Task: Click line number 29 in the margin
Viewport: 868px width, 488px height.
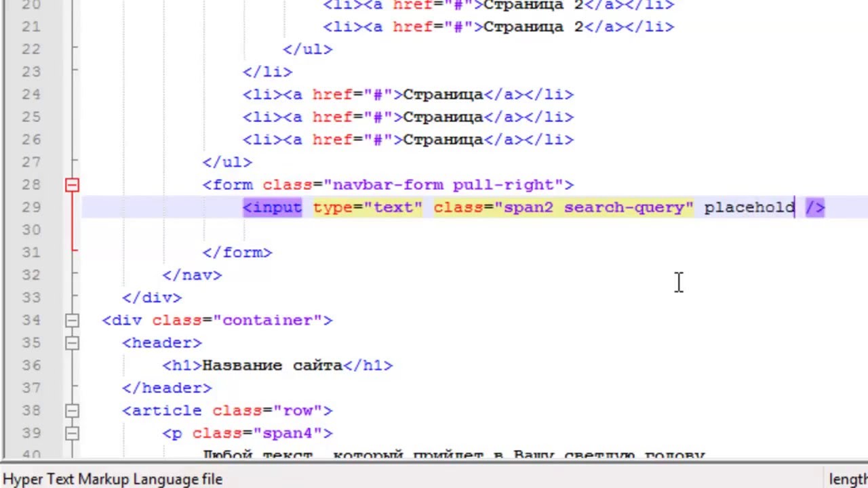Action: coord(31,207)
